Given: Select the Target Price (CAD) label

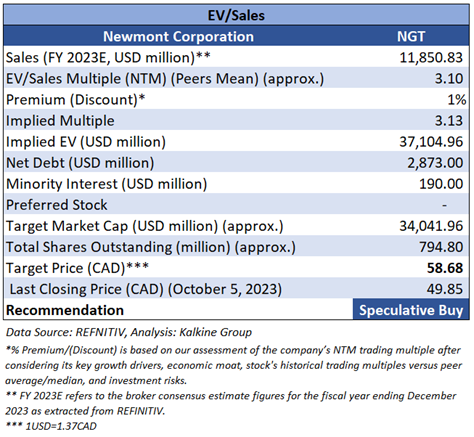Looking at the screenshot, I should pos(77,268).
